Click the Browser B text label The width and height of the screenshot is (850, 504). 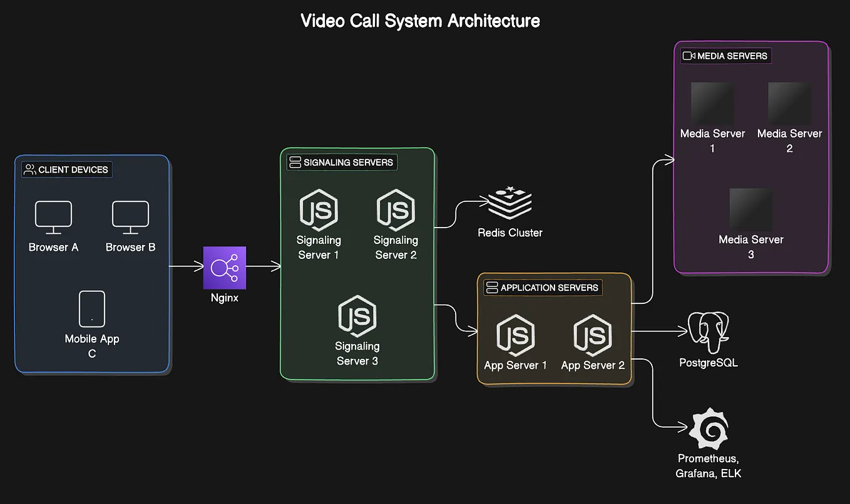(x=130, y=247)
